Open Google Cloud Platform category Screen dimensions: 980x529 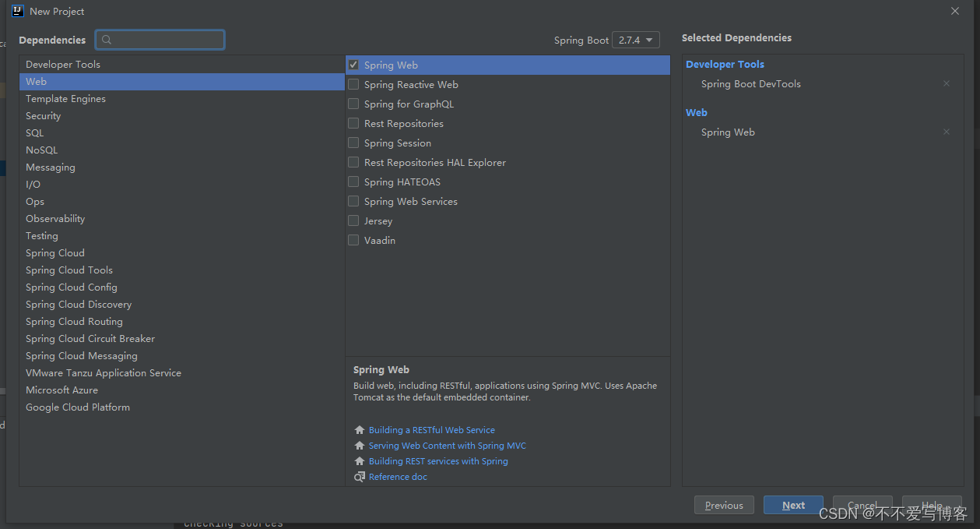pos(182,407)
